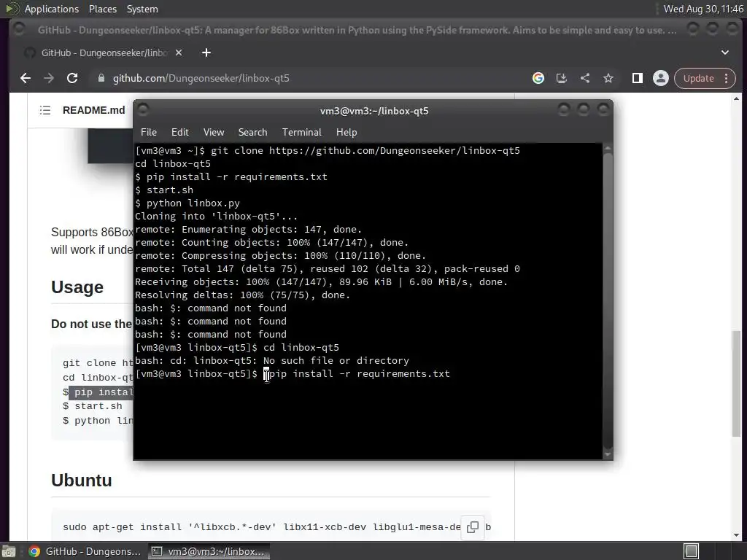
Task: Click the Usage heading
Action: [77, 287]
